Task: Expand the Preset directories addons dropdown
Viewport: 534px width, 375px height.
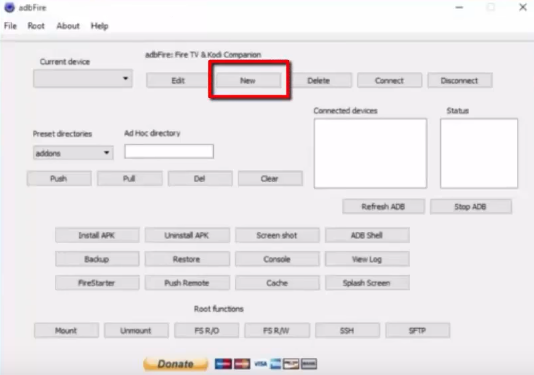Action: click(x=73, y=153)
